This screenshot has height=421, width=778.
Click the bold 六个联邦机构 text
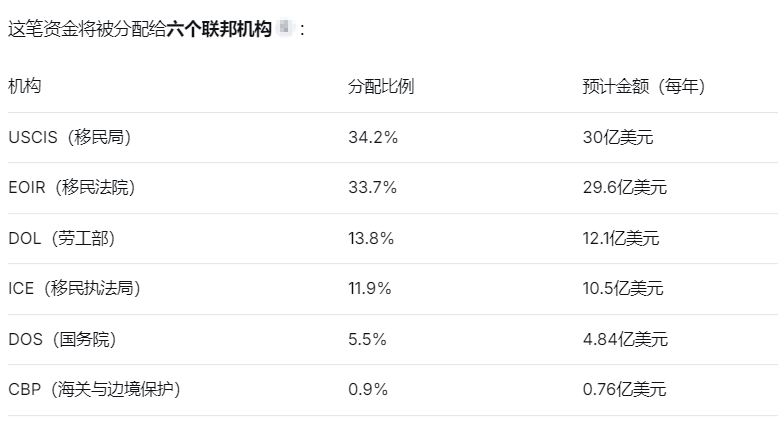[x=219, y=29]
